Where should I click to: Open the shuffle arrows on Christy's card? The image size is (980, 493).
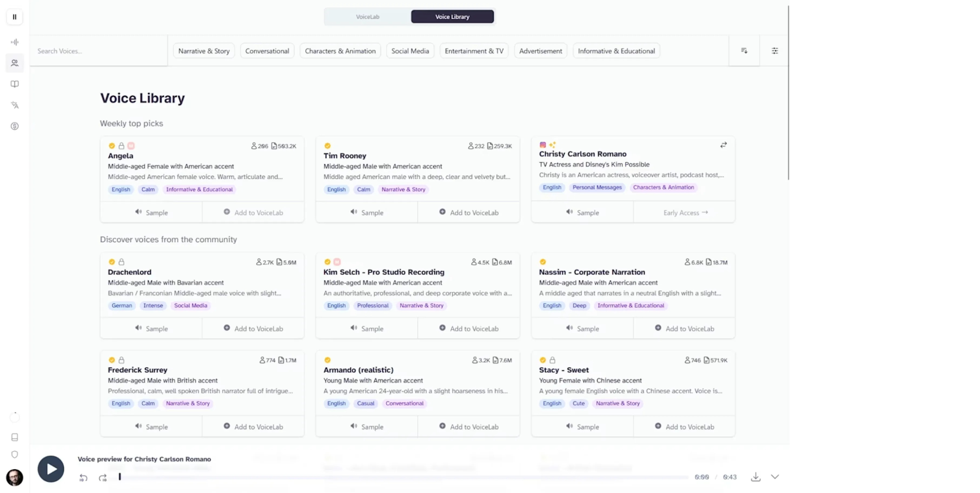click(x=724, y=145)
